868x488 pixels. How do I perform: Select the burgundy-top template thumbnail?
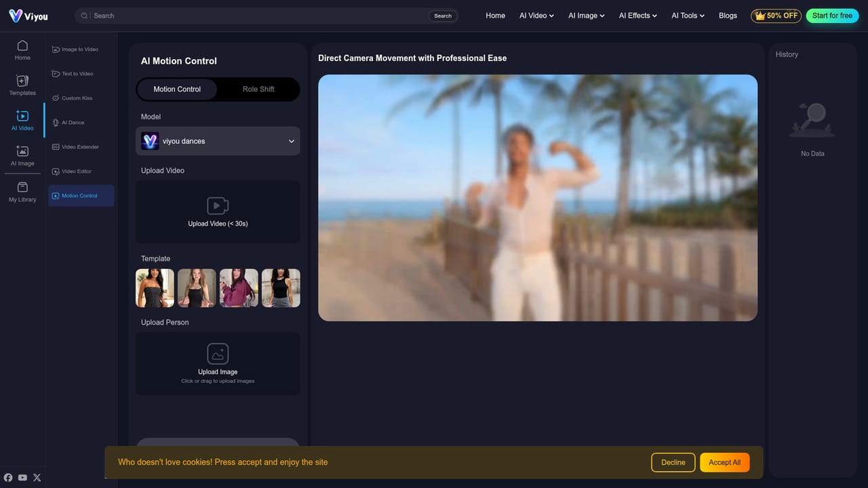[239, 288]
